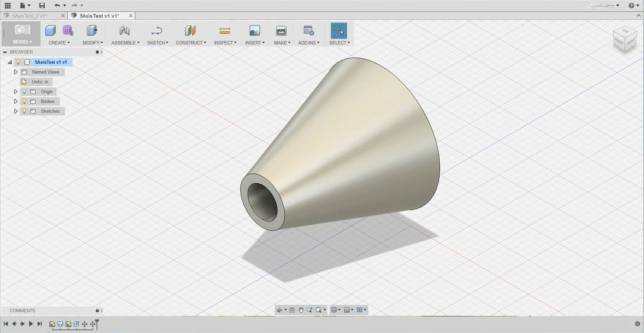
Task: Click the Zoom Window magnifier icon
Action: [318, 310]
